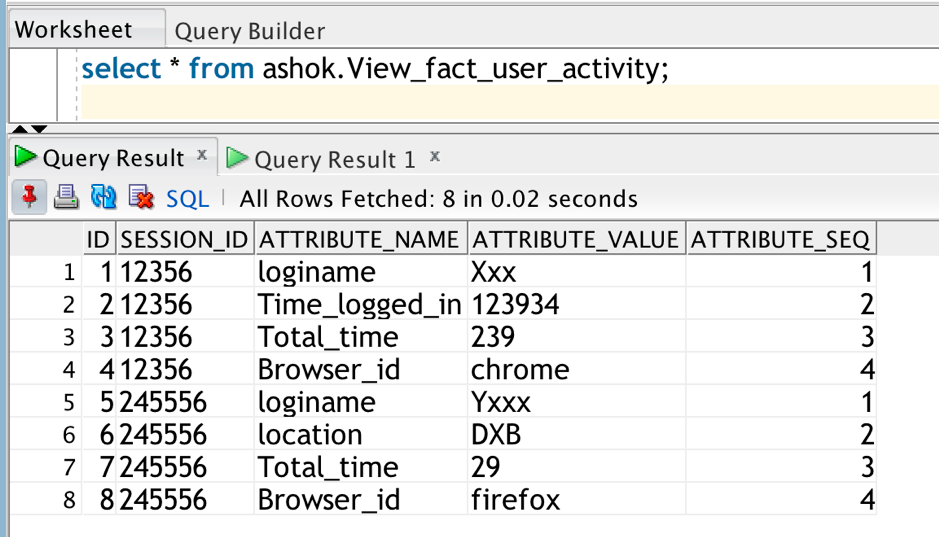This screenshot has width=939, height=537.
Task: Select the cell with value DXB
Action: pyautogui.click(x=576, y=434)
